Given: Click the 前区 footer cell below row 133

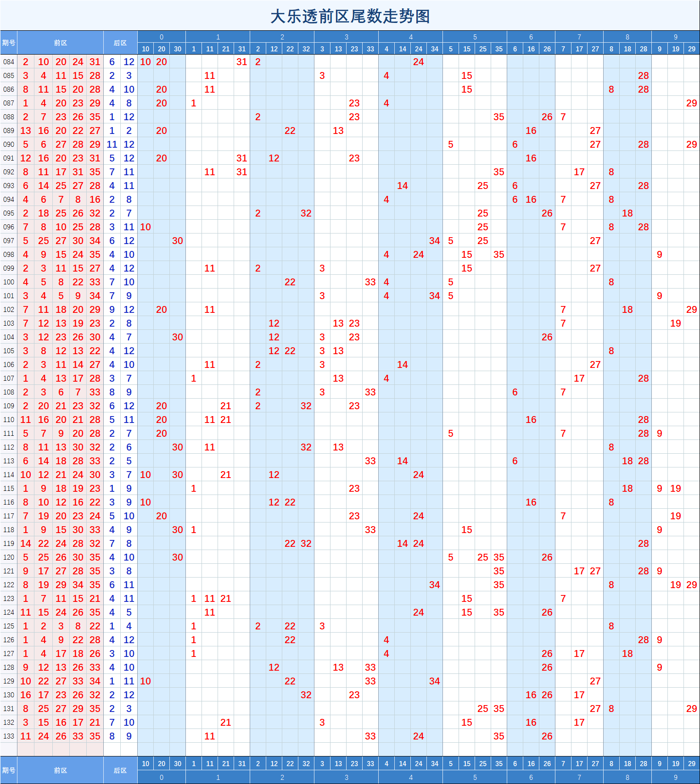Looking at the screenshot, I should tap(60, 770).
